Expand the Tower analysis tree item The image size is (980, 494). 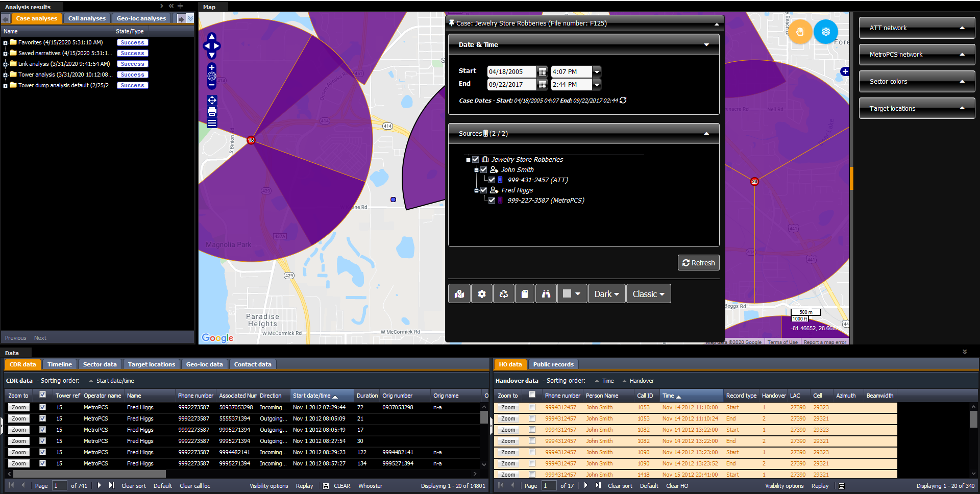[5, 75]
